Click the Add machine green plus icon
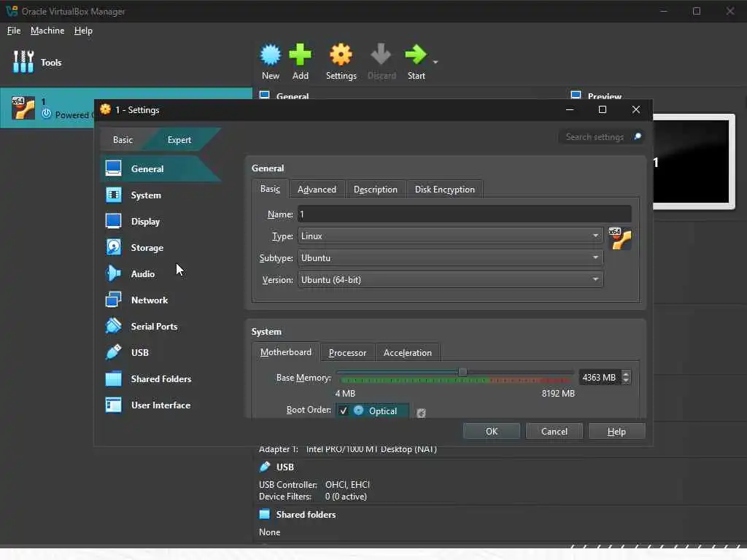 coord(300,62)
